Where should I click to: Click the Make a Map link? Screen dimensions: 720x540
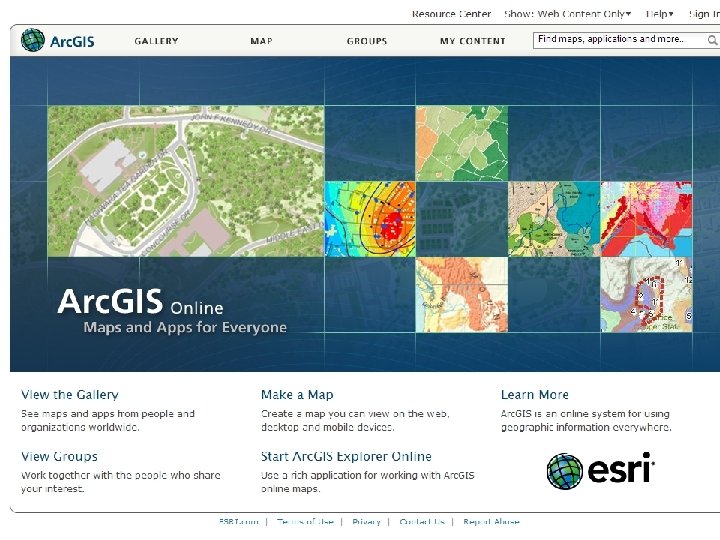point(297,394)
